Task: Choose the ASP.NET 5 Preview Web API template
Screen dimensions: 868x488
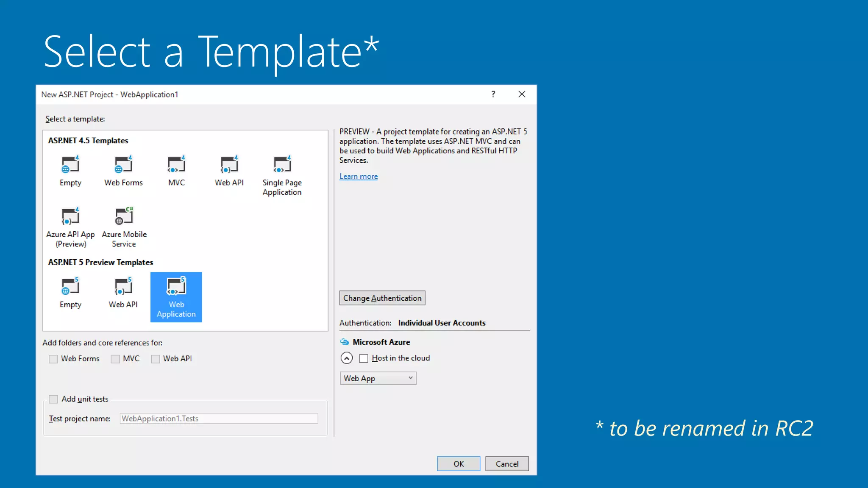Action: 123,292
